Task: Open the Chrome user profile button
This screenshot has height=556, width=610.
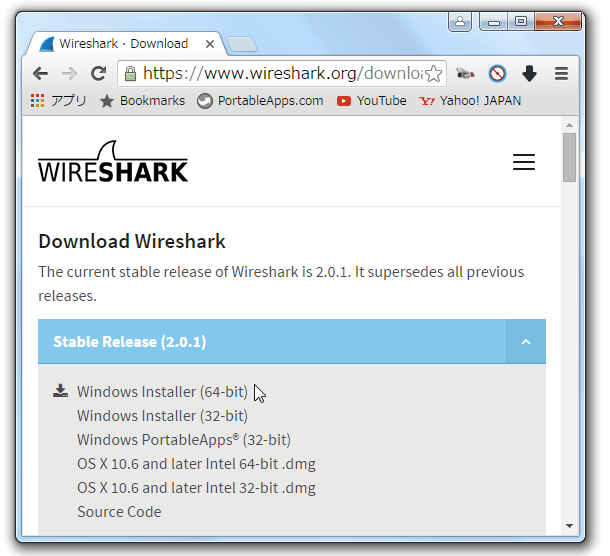Action: coord(460,21)
